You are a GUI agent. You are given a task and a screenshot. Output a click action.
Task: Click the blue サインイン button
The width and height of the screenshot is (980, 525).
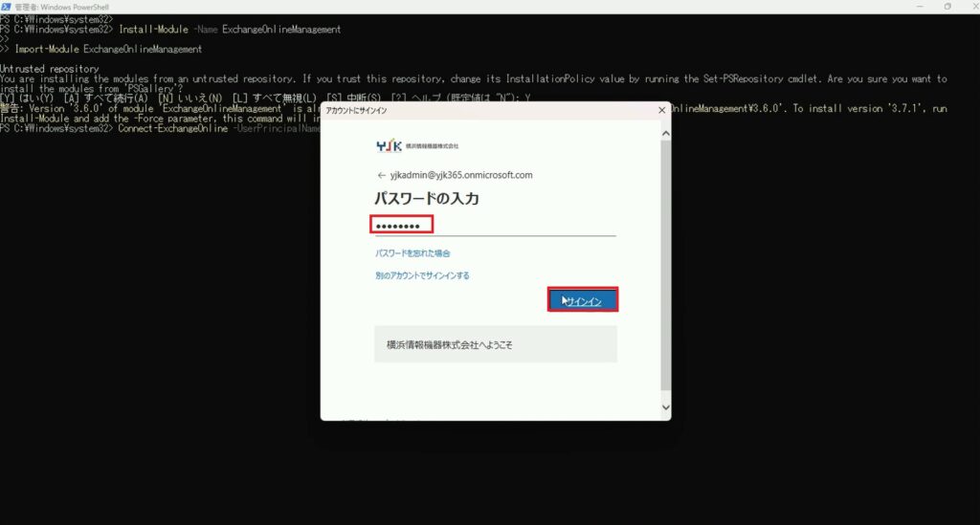[583, 300]
